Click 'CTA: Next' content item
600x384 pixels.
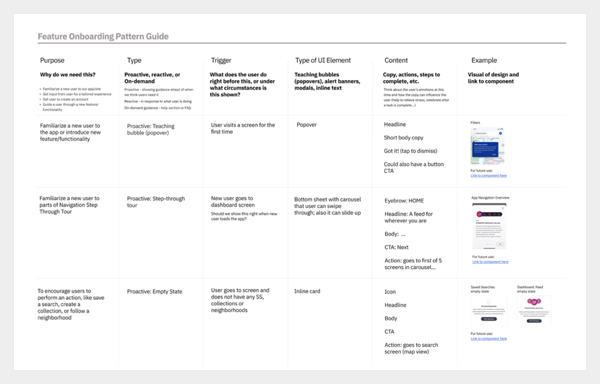tap(396, 247)
